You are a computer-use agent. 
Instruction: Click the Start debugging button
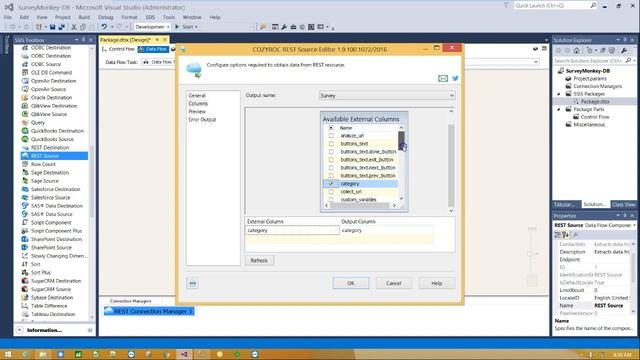click(186, 27)
